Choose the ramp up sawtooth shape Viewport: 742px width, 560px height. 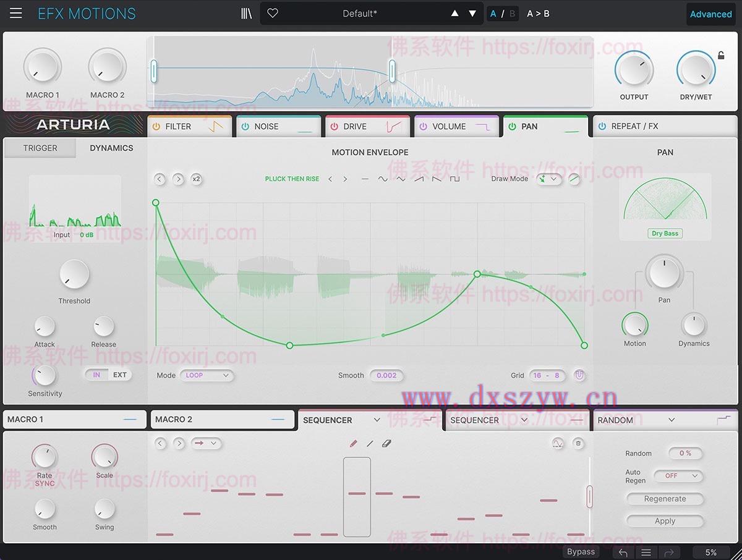[419, 179]
